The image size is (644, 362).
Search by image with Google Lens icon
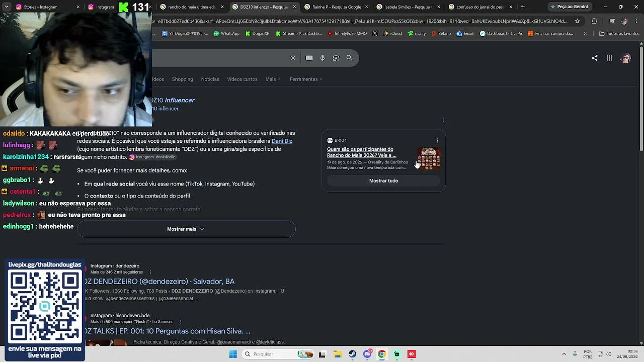point(336,58)
